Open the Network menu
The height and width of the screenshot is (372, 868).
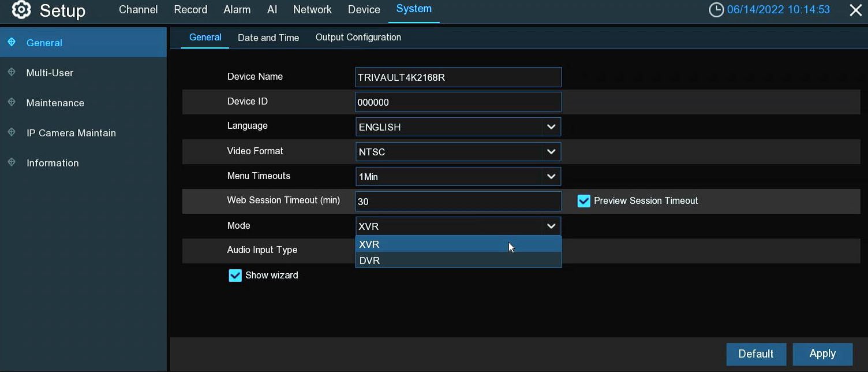click(x=312, y=10)
